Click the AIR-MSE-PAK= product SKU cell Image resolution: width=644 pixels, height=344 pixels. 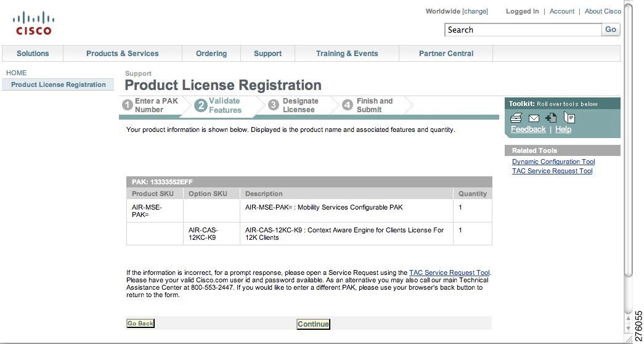(x=155, y=211)
